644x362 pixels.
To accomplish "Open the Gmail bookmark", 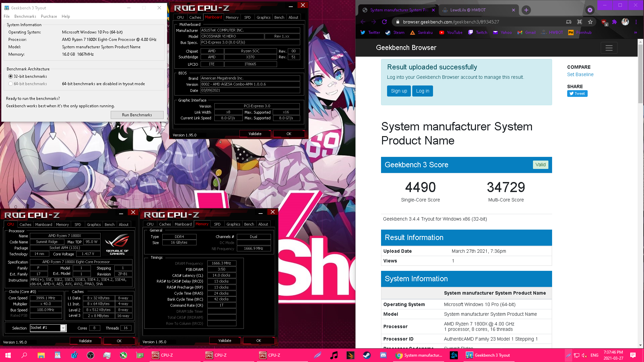I will (x=527, y=33).
